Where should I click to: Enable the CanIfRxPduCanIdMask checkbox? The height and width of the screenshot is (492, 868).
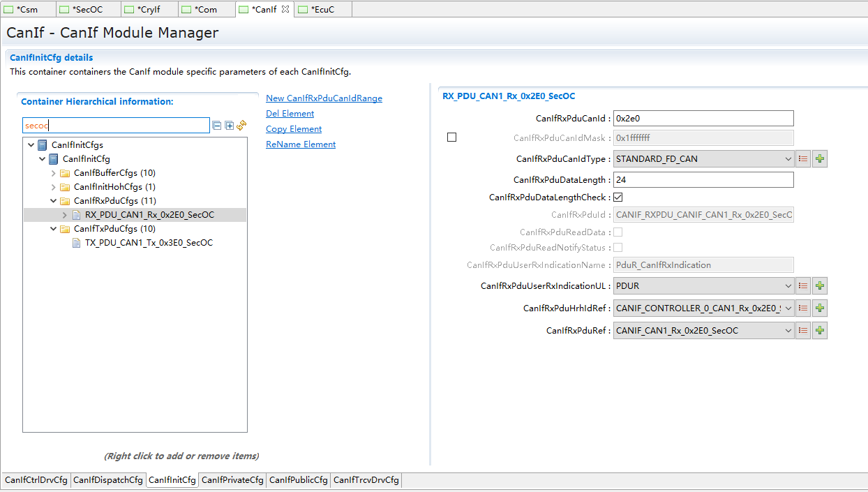click(x=451, y=137)
